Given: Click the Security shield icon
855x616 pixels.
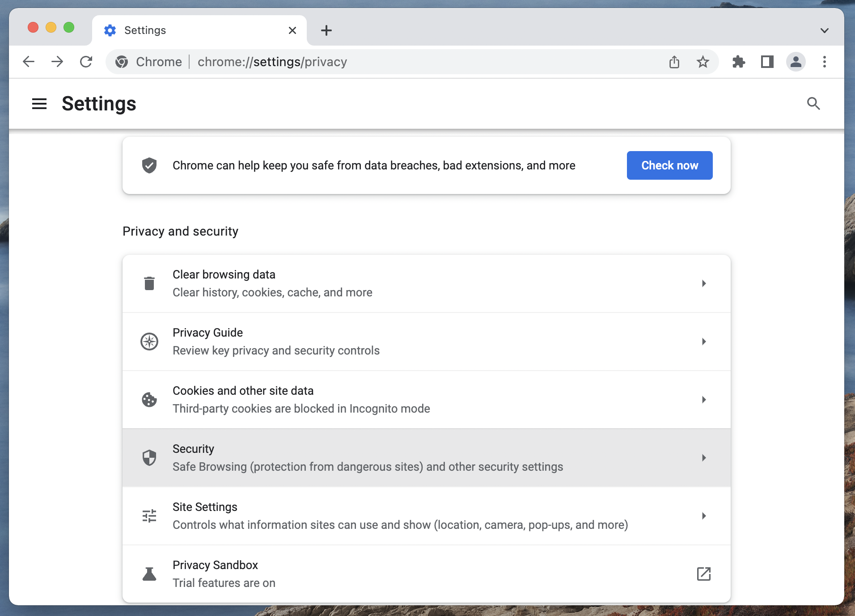Looking at the screenshot, I should pos(149,458).
